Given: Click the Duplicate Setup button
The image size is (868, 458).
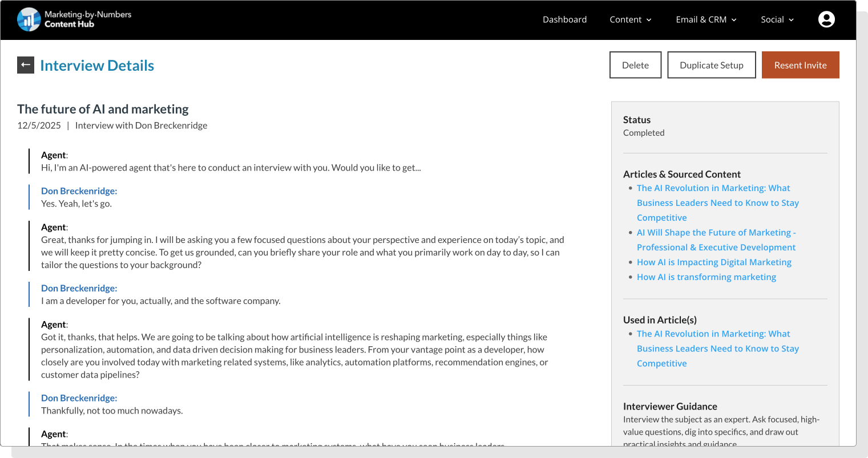Looking at the screenshot, I should pos(711,65).
